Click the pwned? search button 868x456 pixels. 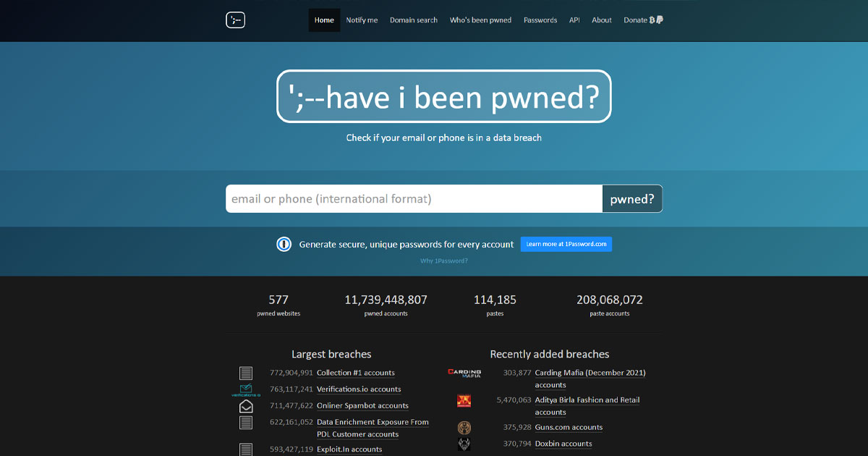tap(632, 199)
